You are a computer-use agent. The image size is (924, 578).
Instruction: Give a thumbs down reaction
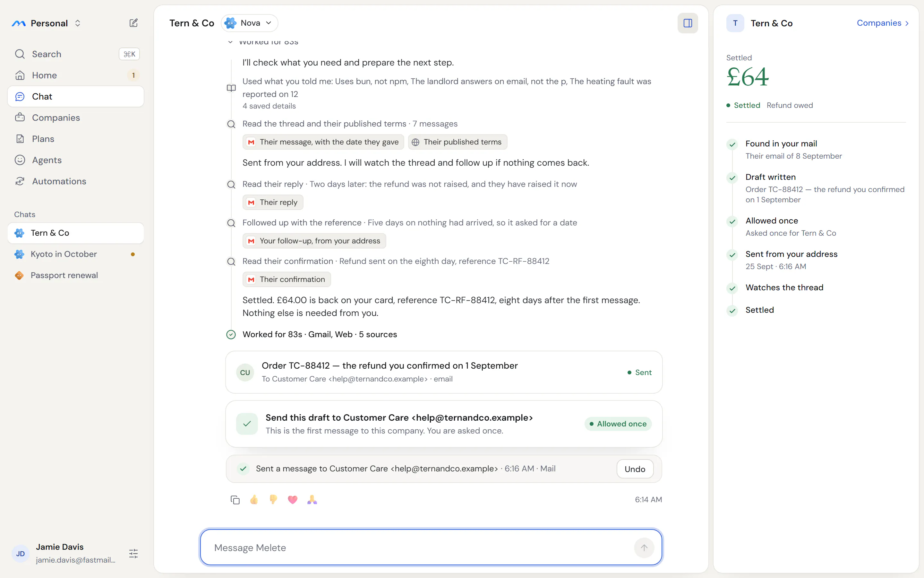point(273,500)
